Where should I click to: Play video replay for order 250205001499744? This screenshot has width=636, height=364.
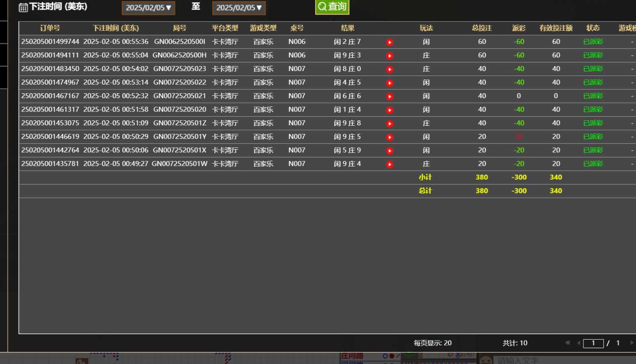click(x=390, y=42)
